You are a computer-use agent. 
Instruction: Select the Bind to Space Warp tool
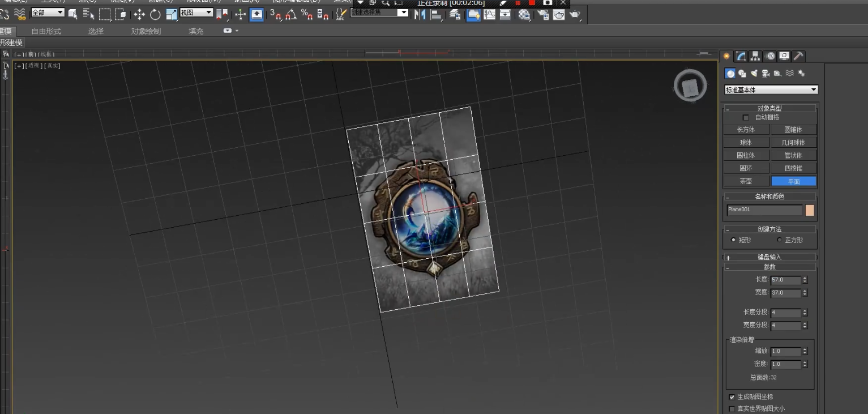click(19, 14)
